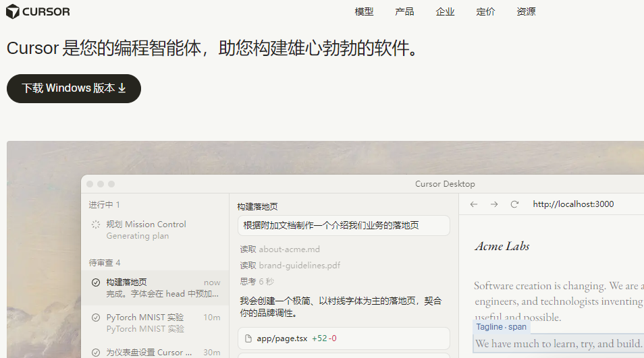Click the spinner icon beside 规划 Mission Control
644x358 pixels.
pyautogui.click(x=96, y=225)
